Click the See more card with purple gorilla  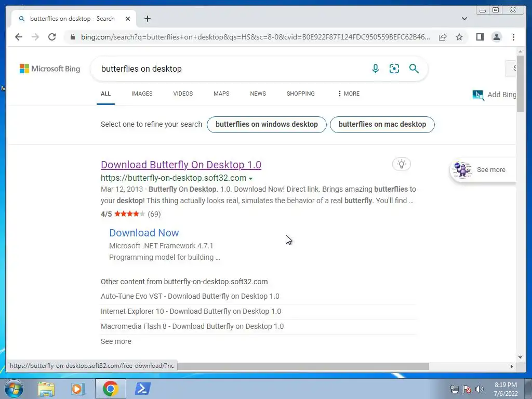(x=483, y=170)
